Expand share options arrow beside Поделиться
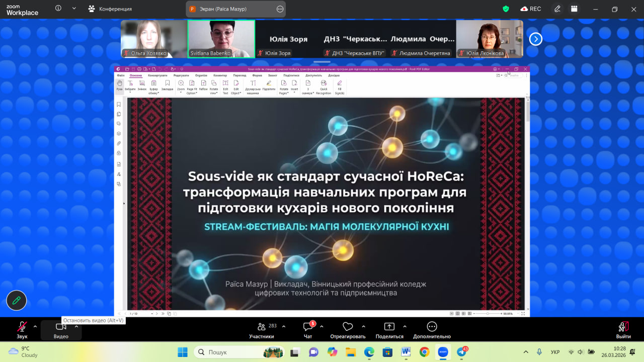Screen dimensions: 644x362 point(405,326)
